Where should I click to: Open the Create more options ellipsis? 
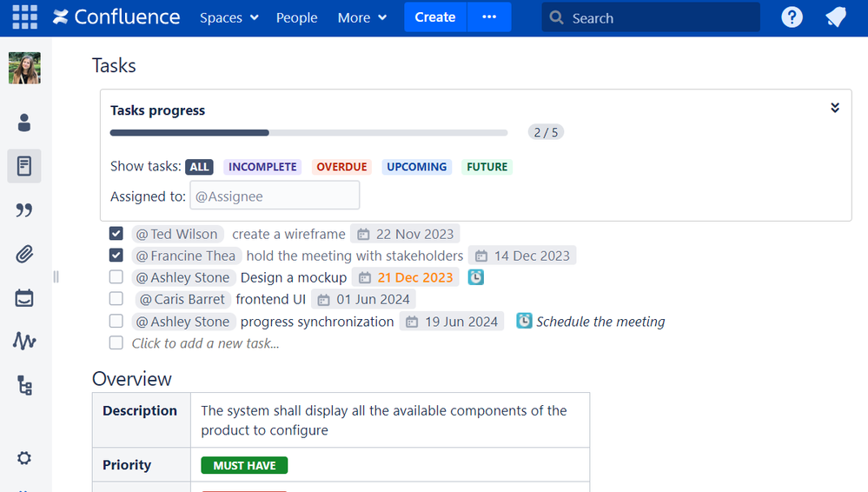pos(489,17)
